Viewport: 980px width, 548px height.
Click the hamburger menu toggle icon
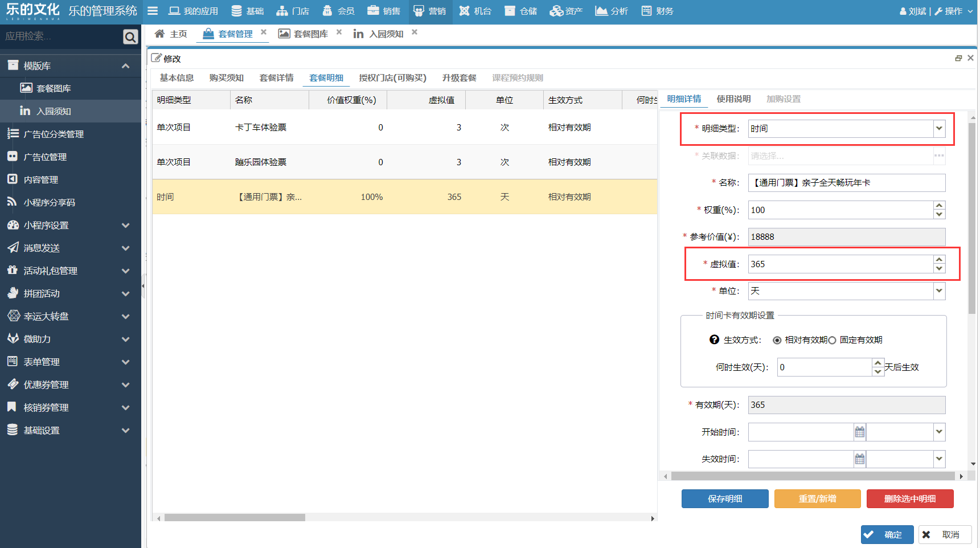coord(152,11)
